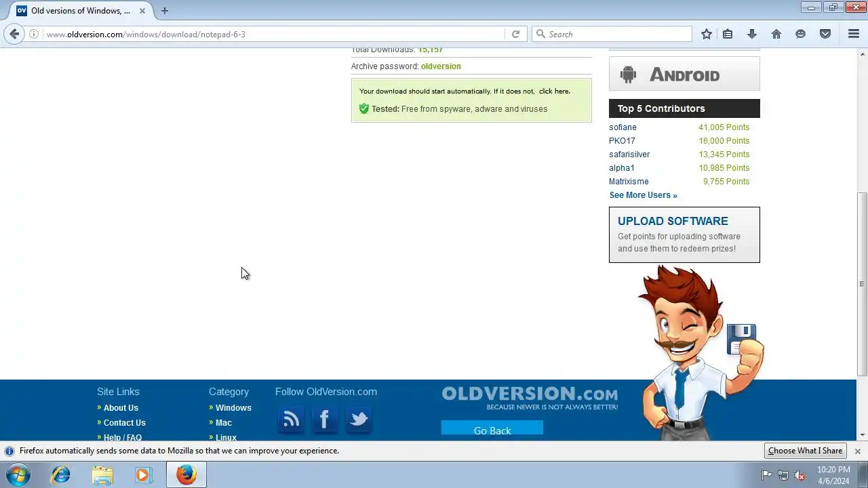The image size is (868, 488).
Task: Click the Top 5 Contributors header
Action: click(x=684, y=108)
